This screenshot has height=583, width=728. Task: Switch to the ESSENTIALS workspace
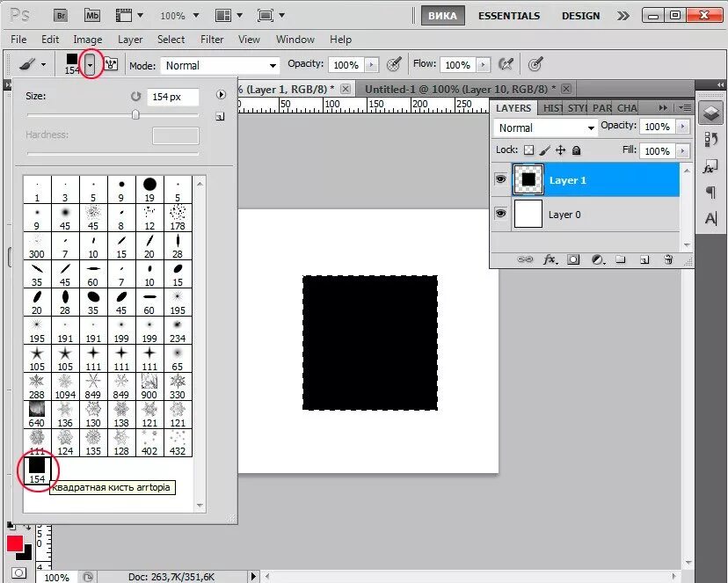509,16
